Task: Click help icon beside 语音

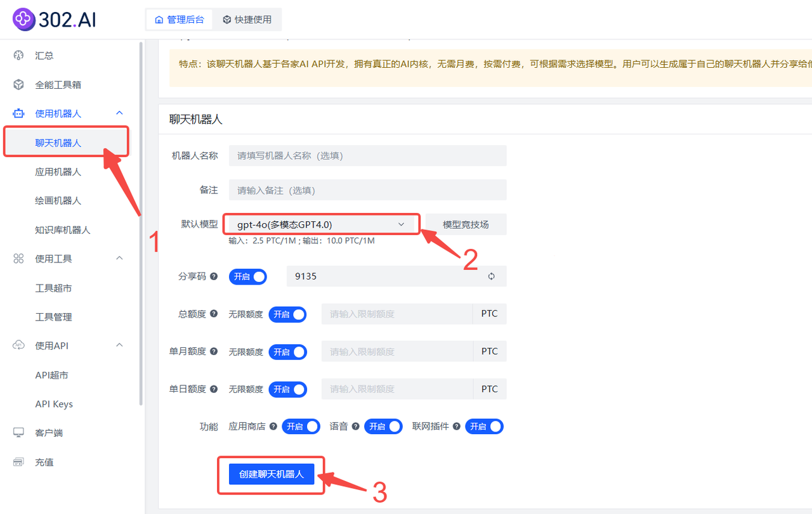Action: tap(355, 427)
